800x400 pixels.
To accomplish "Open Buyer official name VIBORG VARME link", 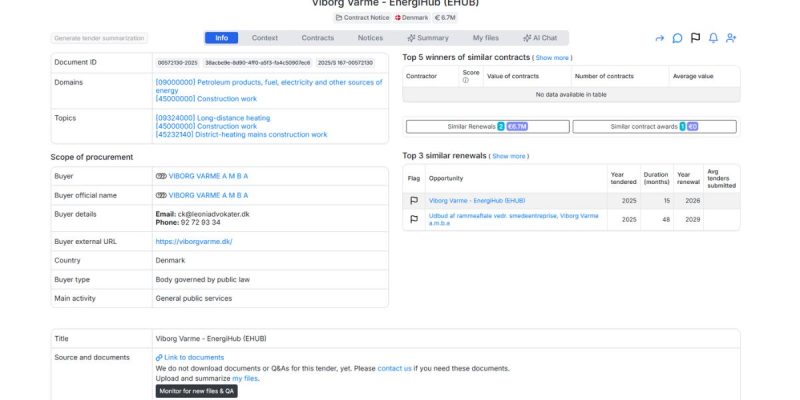I will (208, 195).
